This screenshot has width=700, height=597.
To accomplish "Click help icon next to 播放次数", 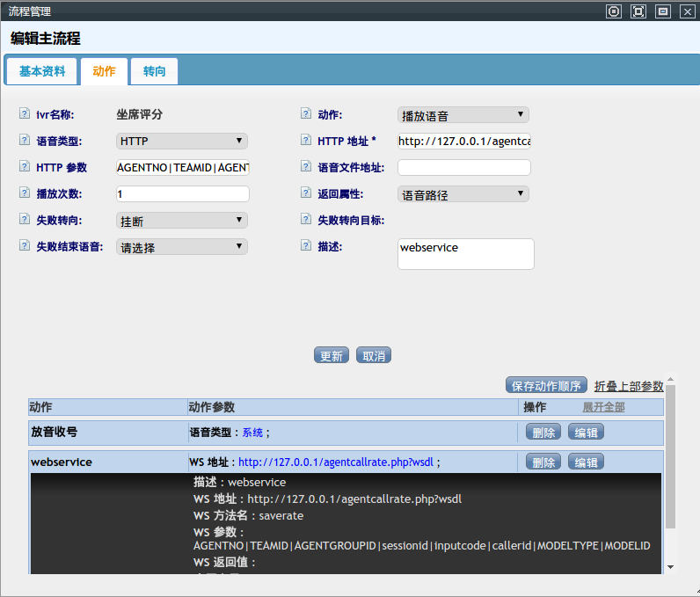I will coord(25,193).
